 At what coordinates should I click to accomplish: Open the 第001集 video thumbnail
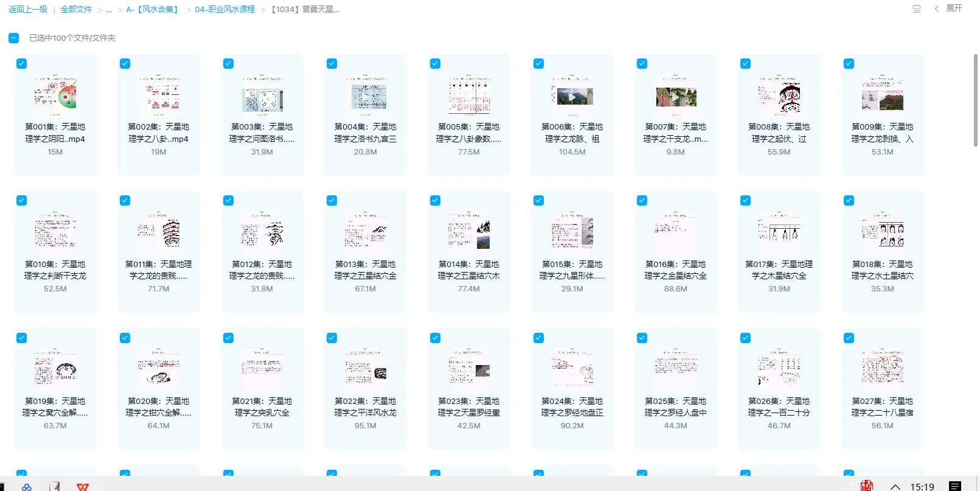tap(55, 96)
